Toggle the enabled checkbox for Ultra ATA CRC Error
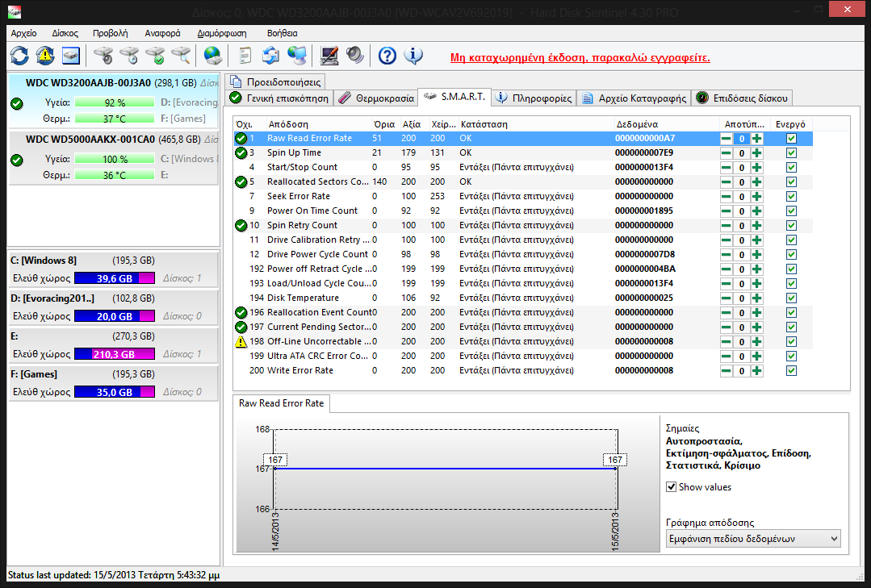871x588 pixels. [792, 357]
